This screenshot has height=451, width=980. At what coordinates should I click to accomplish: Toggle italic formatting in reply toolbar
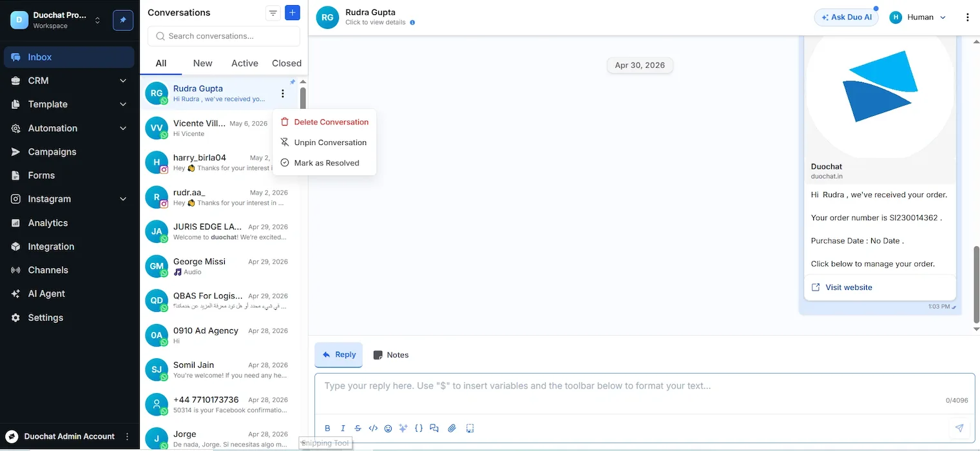343,428
